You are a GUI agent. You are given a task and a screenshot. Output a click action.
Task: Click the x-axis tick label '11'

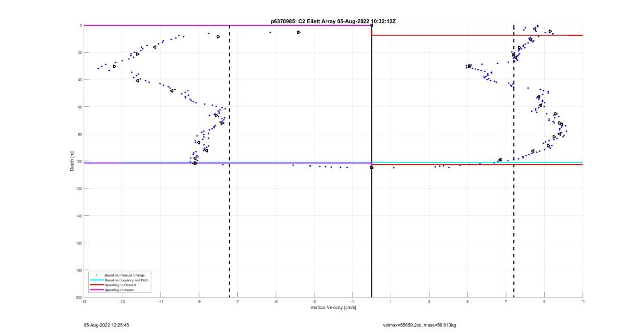point(583,302)
